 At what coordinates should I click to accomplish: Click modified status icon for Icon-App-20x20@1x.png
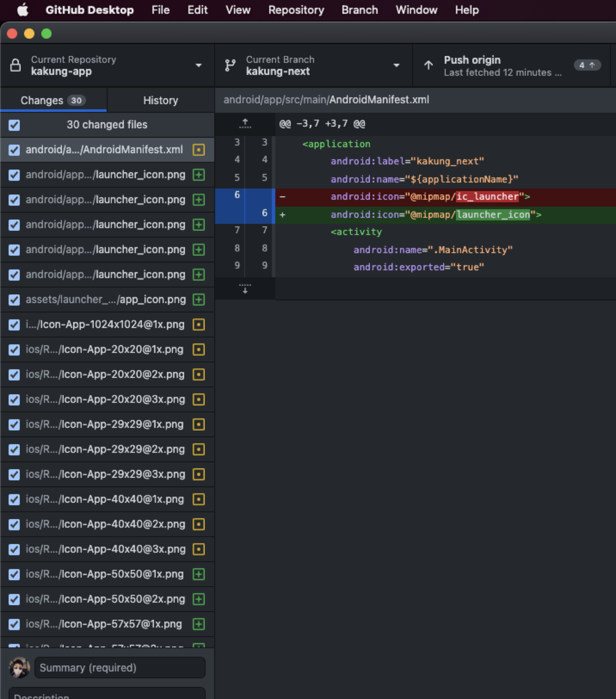[199, 349]
